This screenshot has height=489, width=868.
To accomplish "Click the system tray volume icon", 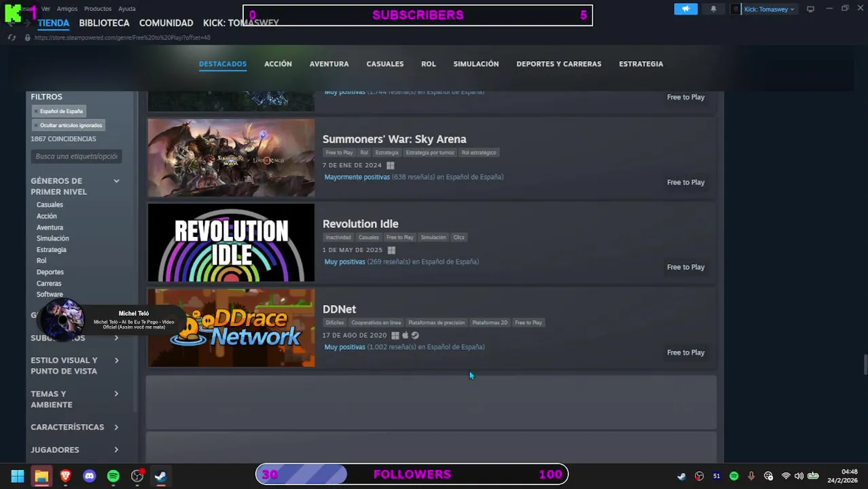I will coord(799,476).
